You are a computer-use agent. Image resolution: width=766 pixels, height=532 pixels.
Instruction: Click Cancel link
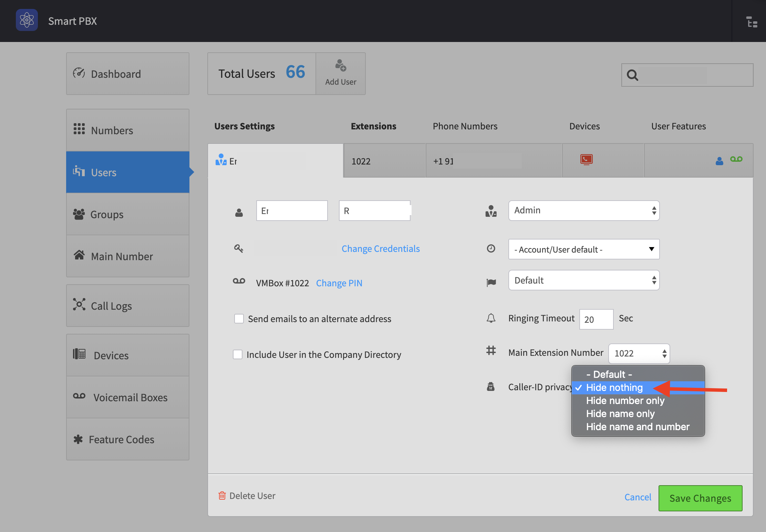[638, 497]
